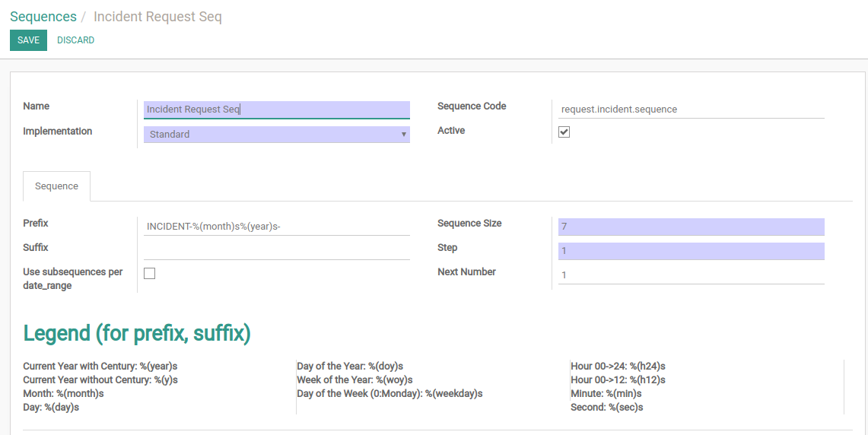Screen dimensions: 868x435
Task: Click the 'Active' label text
Action: 451,131
